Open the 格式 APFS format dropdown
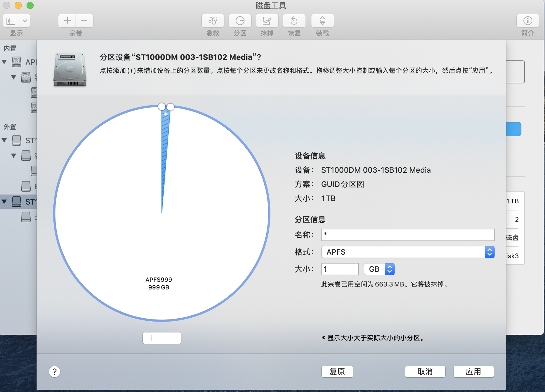Viewport: 545px width, 392px height. point(408,252)
